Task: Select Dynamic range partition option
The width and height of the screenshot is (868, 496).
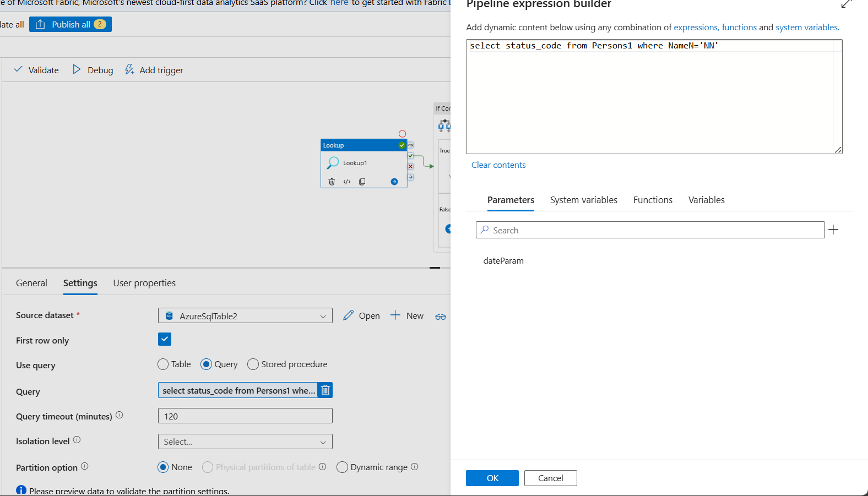Action: pos(342,467)
